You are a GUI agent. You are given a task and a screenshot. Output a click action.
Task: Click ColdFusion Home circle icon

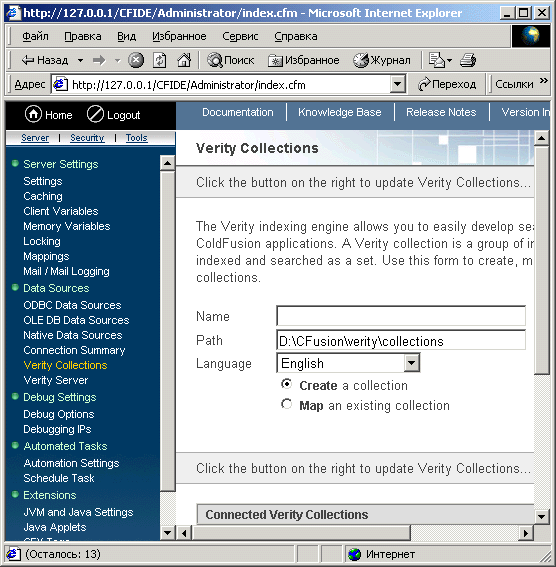pyautogui.click(x=33, y=114)
